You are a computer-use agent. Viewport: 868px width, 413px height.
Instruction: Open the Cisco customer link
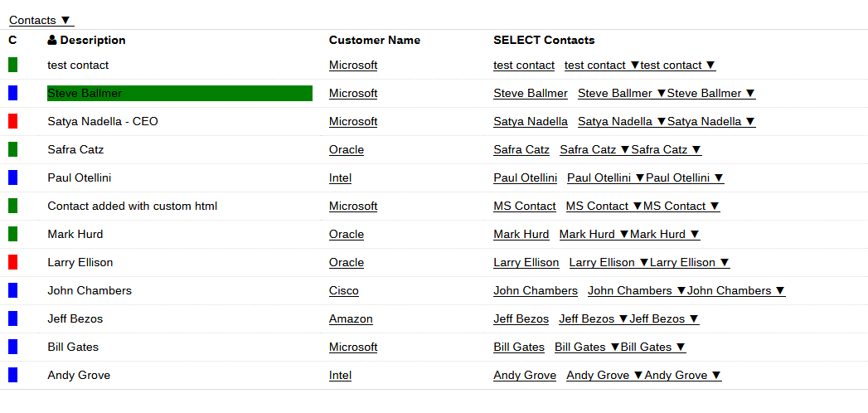click(343, 290)
